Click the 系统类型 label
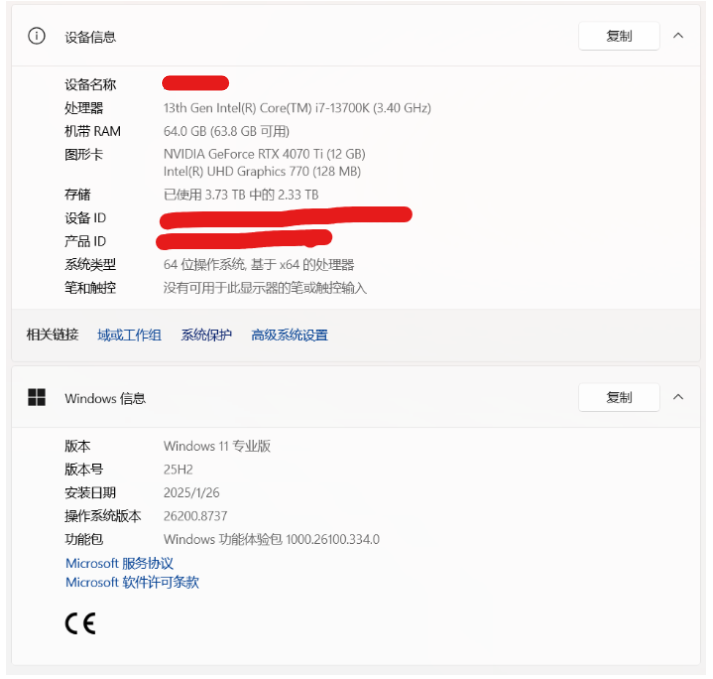The height and width of the screenshot is (679, 713). coord(90,264)
